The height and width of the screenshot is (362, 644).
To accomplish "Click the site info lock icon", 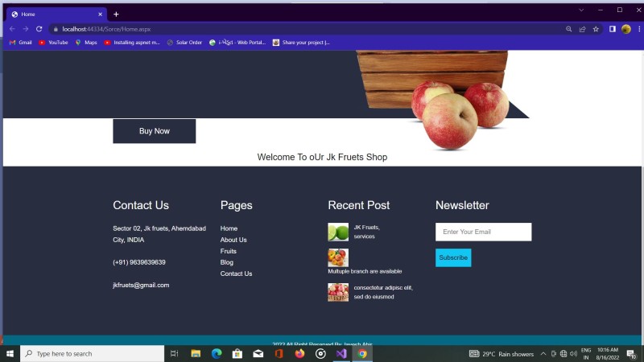I will pyautogui.click(x=56, y=29).
